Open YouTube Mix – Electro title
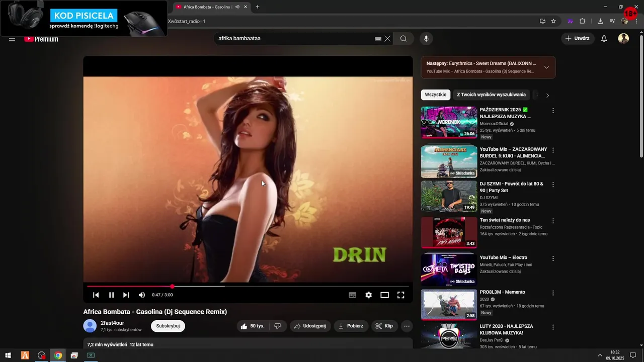Screen dimensions: 644x362 [504, 258]
